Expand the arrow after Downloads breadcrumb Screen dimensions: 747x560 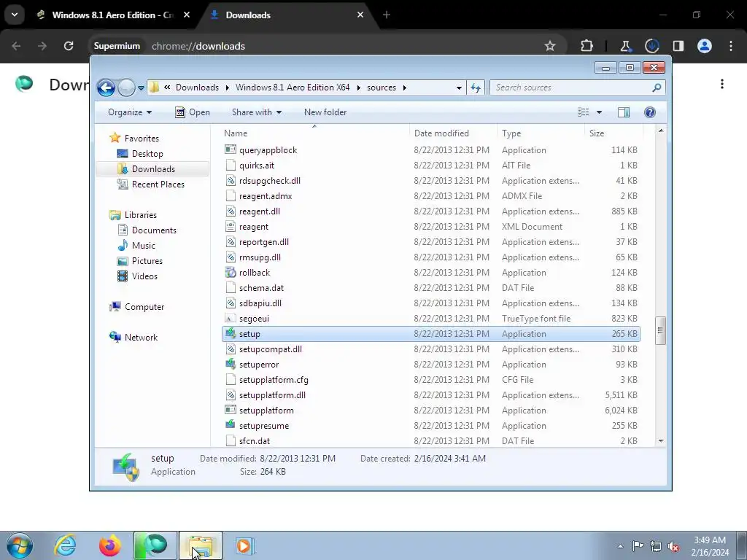tap(228, 87)
